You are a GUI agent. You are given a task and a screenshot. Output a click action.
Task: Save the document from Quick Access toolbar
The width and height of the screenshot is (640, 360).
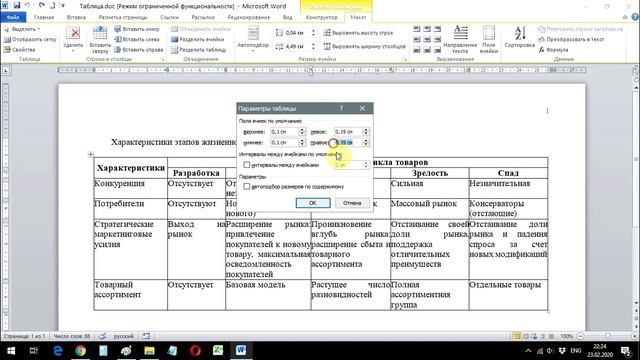(x=17, y=6)
